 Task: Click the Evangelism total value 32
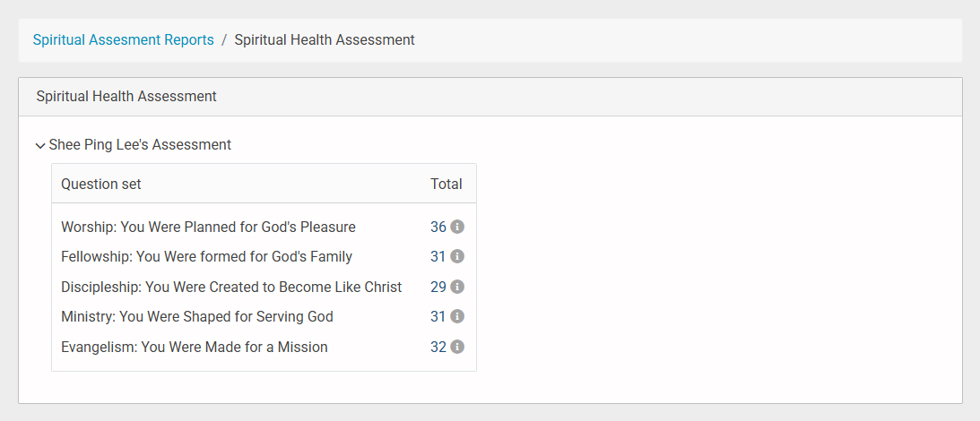[x=438, y=347]
